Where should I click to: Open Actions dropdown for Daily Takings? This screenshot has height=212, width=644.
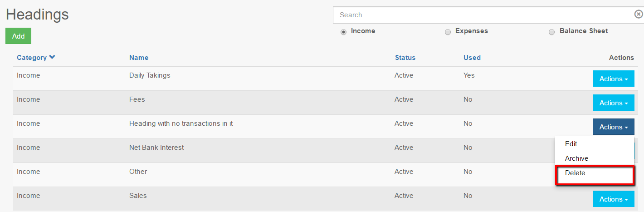click(613, 79)
